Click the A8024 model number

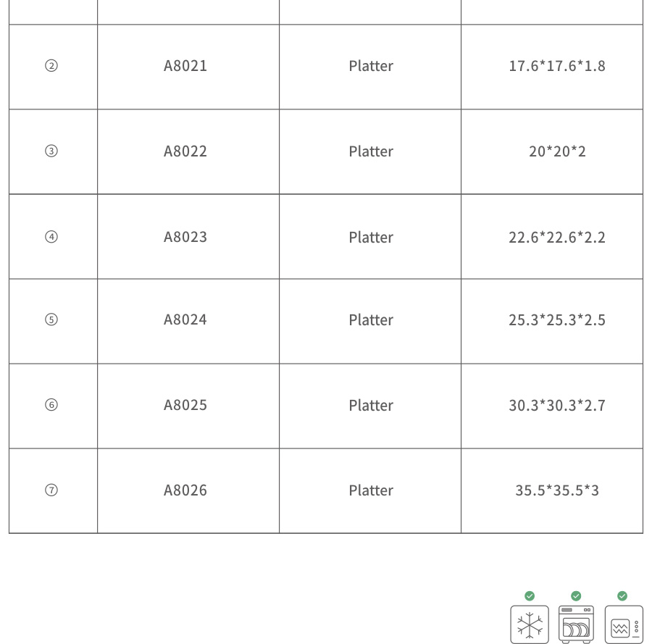(185, 319)
